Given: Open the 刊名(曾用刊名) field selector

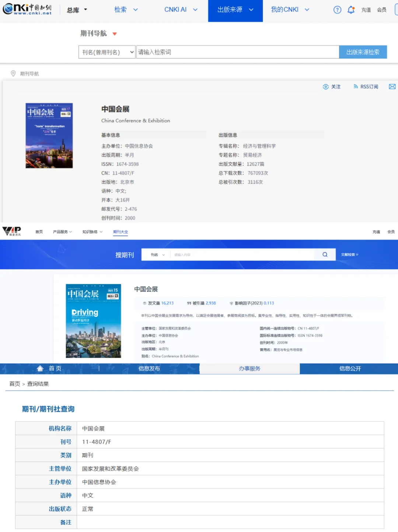Looking at the screenshot, I should (107, 52).
